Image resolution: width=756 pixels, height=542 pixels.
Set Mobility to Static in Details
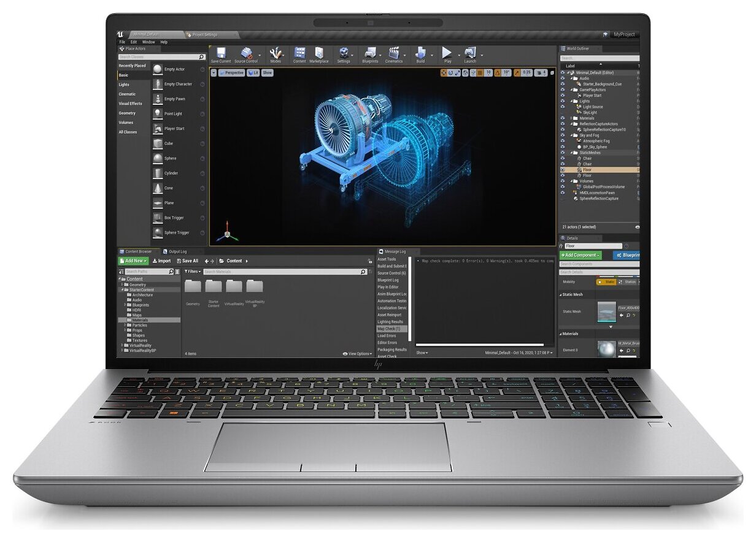607,281
